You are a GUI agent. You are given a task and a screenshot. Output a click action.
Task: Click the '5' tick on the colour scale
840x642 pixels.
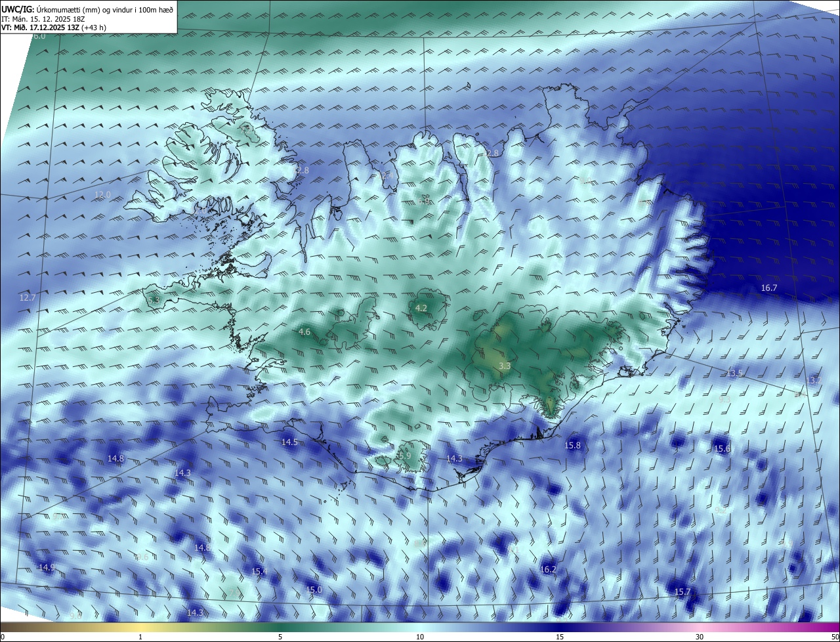[x=280, y=637]
